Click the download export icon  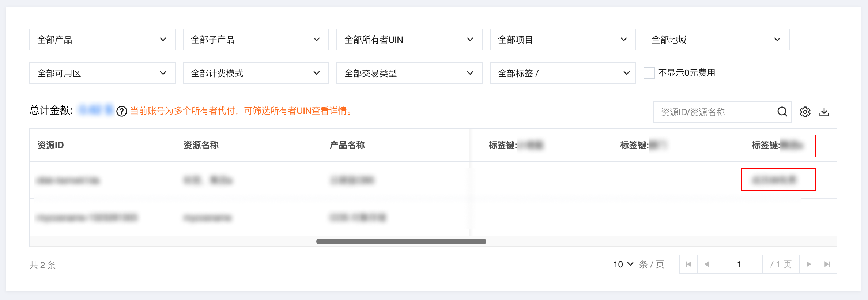pyautogui.click(x=824, y=112)
